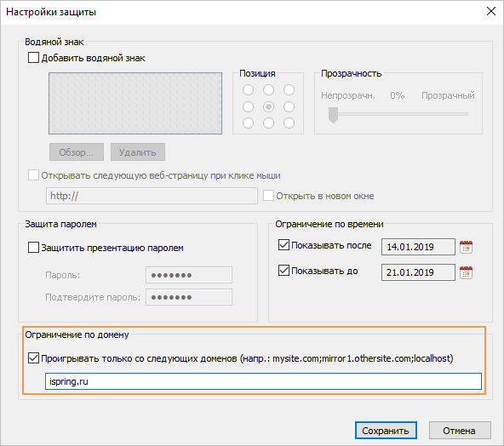Image resolution: width=504 pixels, height=446 pixels.
Task: Uncheck 'Показывать после' checkbox
Action: (283, 245)
